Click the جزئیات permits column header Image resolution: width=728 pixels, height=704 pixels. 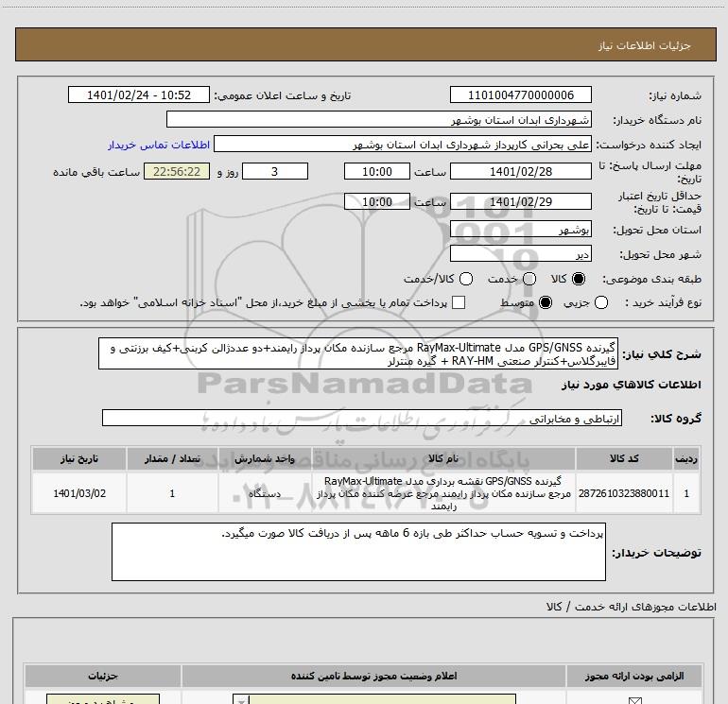coord(103,676)
